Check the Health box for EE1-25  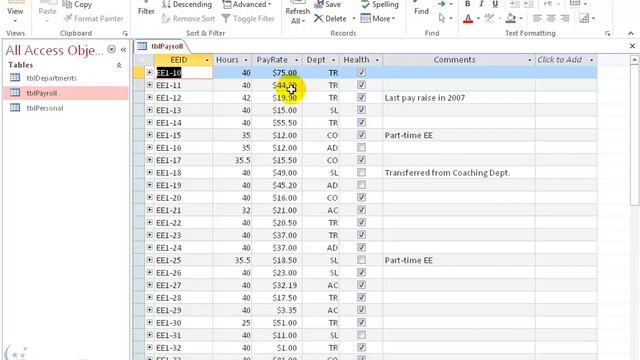click(x=361, y=260)
